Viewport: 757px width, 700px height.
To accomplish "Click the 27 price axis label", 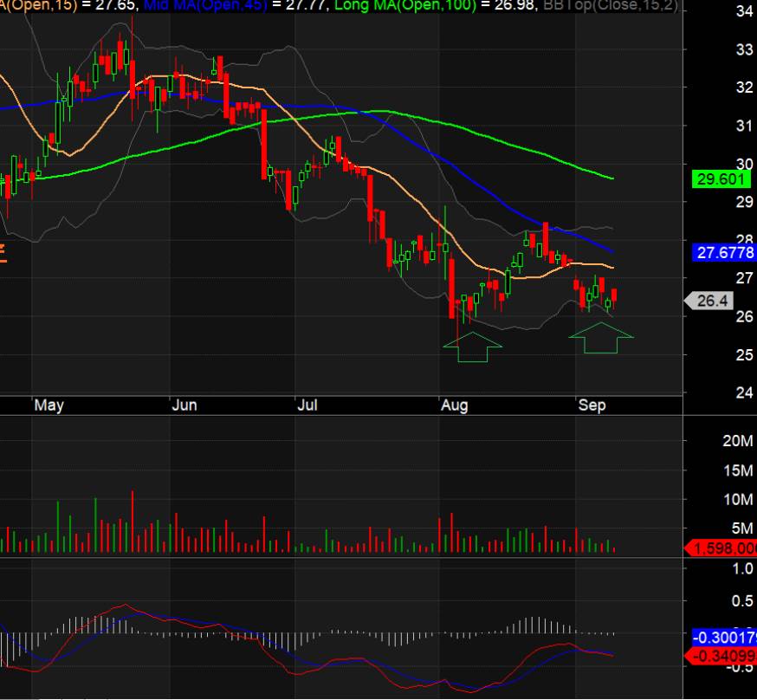I will click(x=745, y=278).
